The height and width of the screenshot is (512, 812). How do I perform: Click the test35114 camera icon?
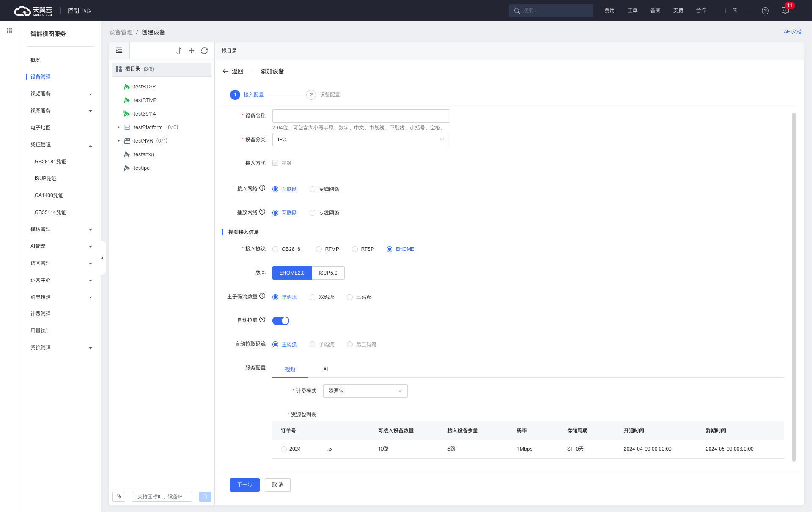point(126,114)
